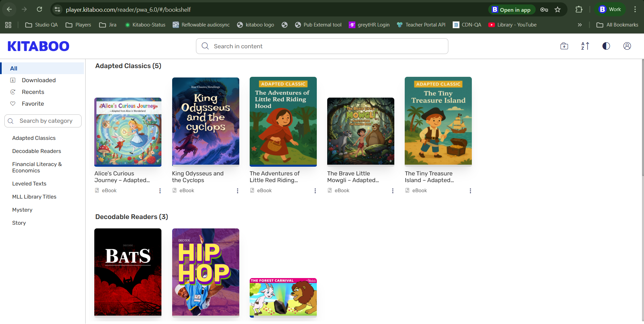The width and height of the screenshot is (644, 324).
Task: Click the A-Z sort icon
Action: click(x=585, y=46)
